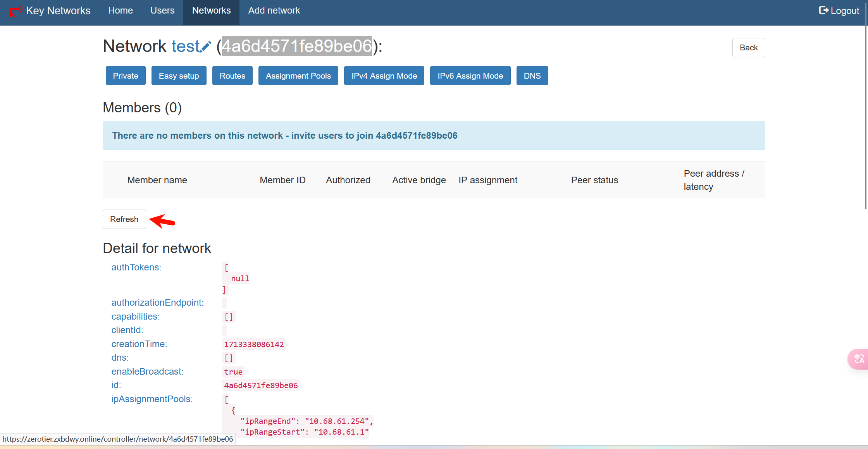
Task: Click the Key Networks logo icon
Action: [16, 11]
